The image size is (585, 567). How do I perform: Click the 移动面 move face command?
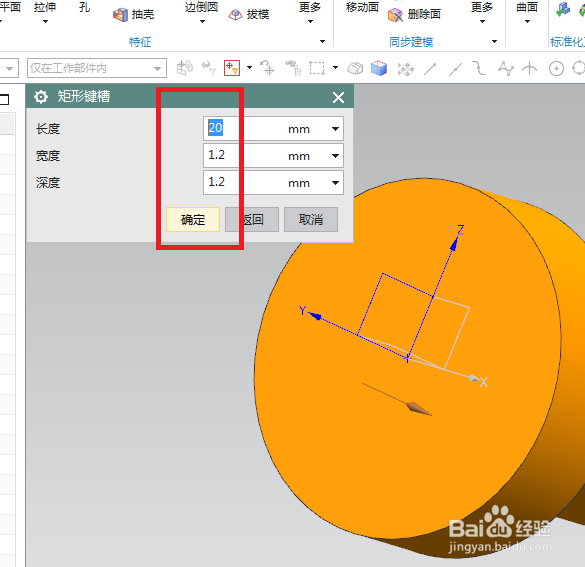point(362,7)
